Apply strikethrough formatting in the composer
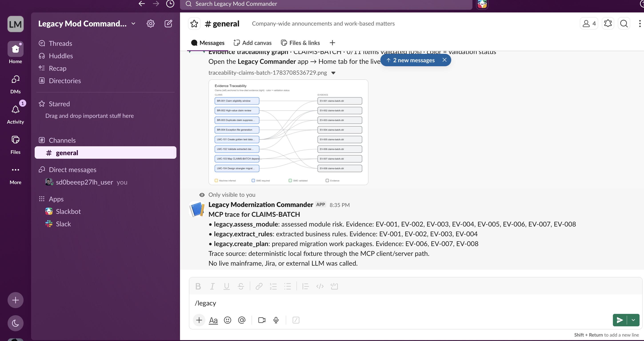The width and height of the screenshot is (644, 341). point(241,286)
